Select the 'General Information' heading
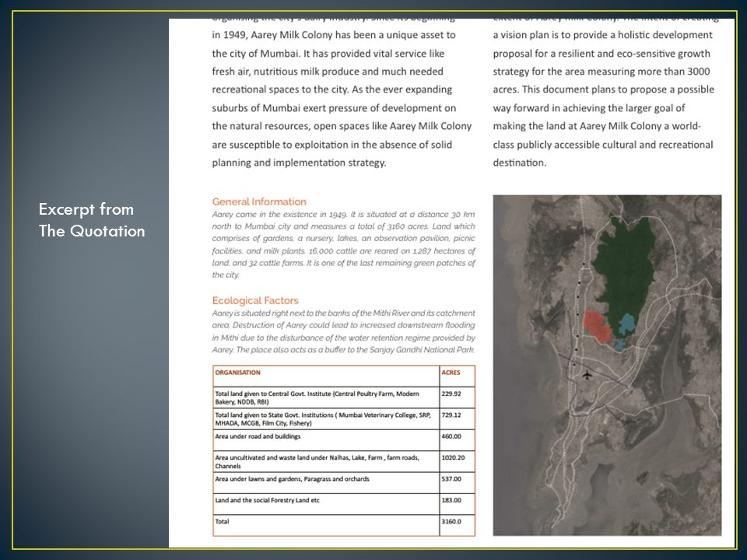Screen dimensions: 747x560 [x=259, y=201]
